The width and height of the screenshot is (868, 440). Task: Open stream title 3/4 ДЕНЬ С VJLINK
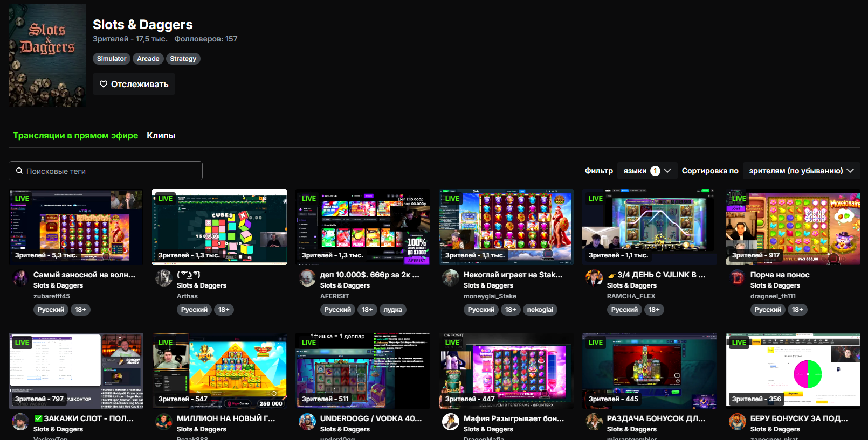[656, 275]
